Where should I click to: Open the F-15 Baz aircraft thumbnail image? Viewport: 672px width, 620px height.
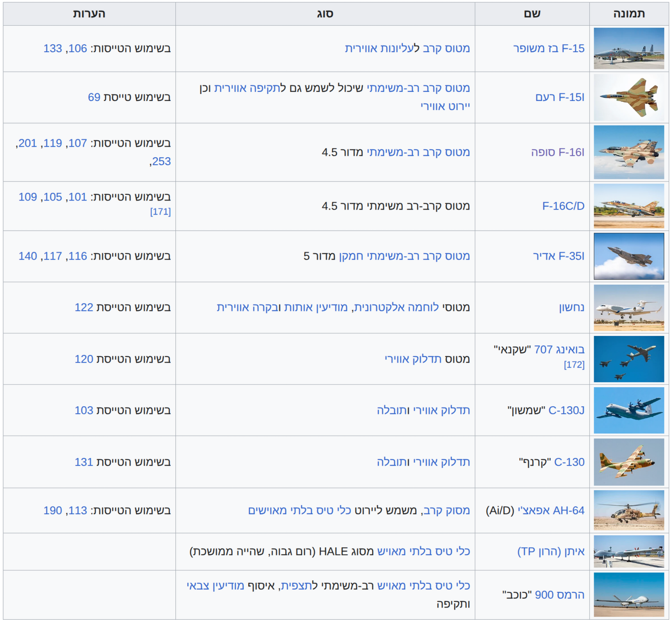pos(629,48)
